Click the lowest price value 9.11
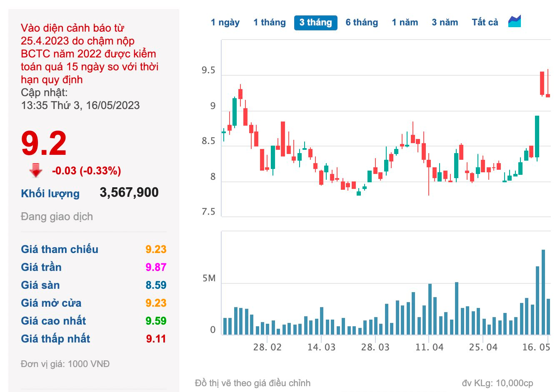 click(x=156, y=339)
